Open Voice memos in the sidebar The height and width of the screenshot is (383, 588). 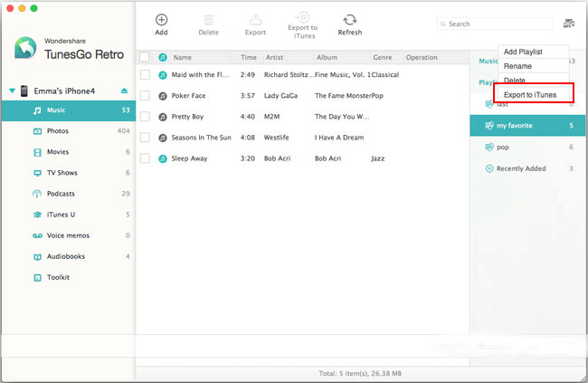[x=68, y=235]
